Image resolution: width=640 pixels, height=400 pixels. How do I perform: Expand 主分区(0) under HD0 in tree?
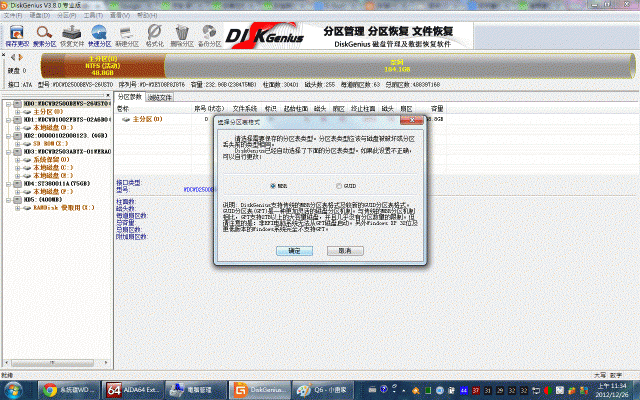pyautogui.click(x=18, y=112)
